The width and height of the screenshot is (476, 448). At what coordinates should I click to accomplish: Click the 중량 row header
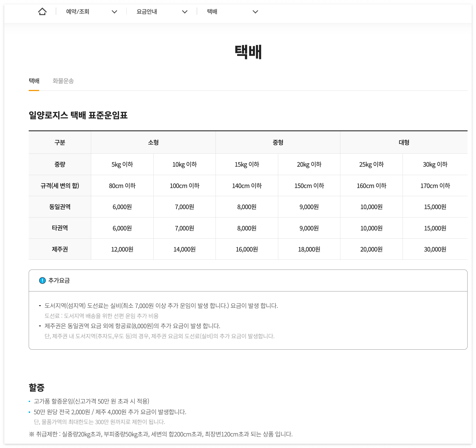(60, 164)
